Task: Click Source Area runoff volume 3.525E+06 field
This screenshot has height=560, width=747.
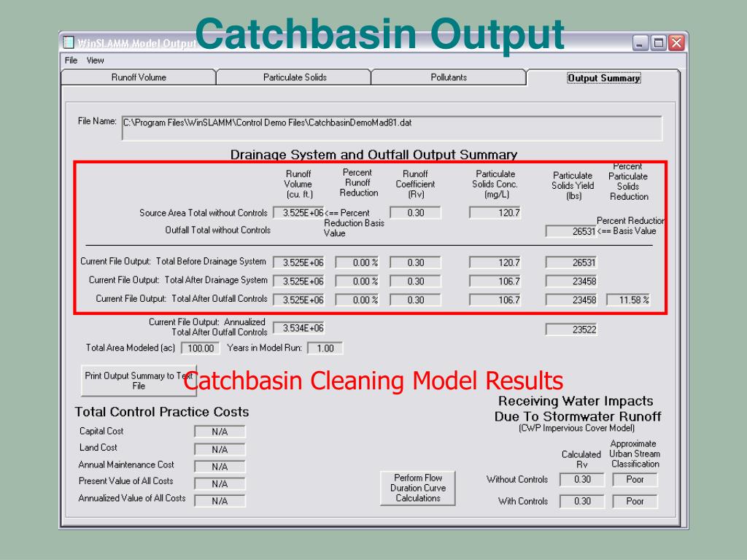Action: (298, 213)
